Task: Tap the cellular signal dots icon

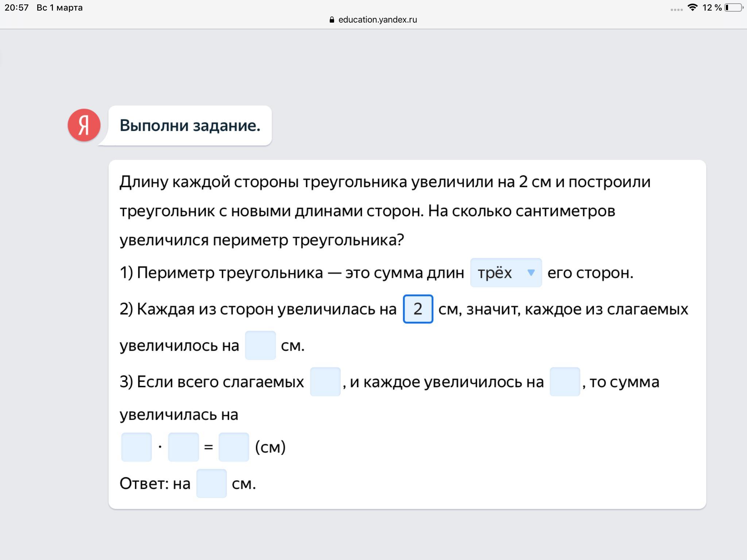Action: pos(677,10)
